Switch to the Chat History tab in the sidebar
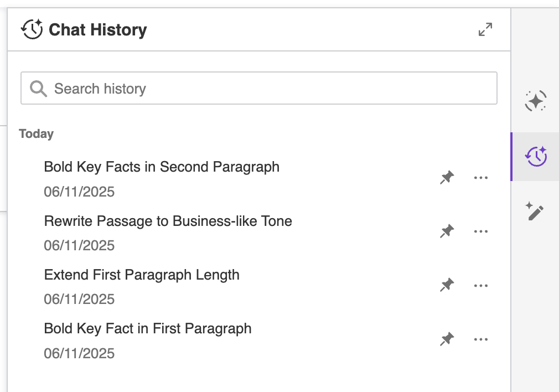 click(x=535, y=156)
